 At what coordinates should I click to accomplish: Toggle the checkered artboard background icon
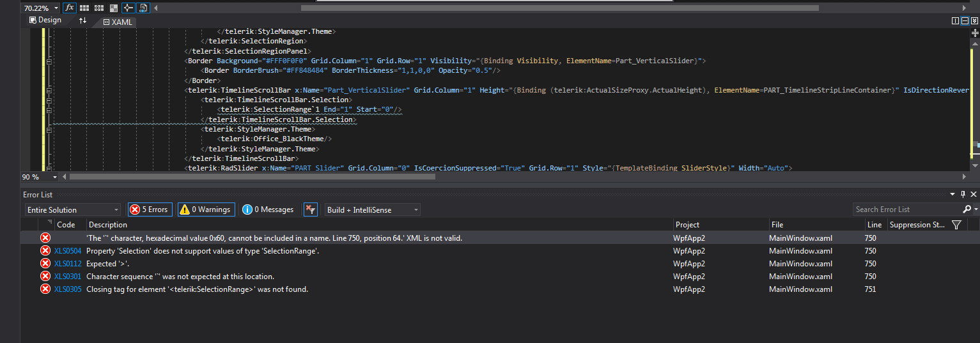pyautogui.click(x=114, y=8)
